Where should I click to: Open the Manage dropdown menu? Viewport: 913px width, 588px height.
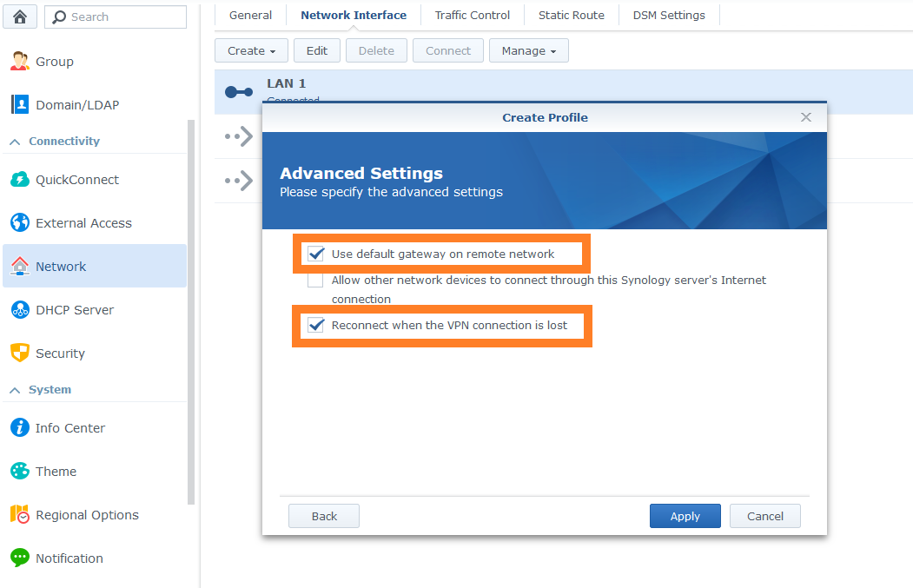coord(529,50)
